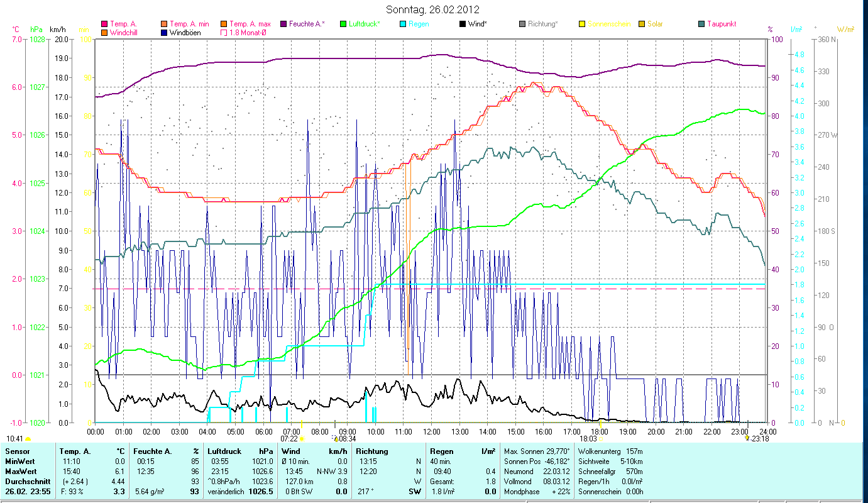Click the Solar legend label

click(x=655, y=24)
